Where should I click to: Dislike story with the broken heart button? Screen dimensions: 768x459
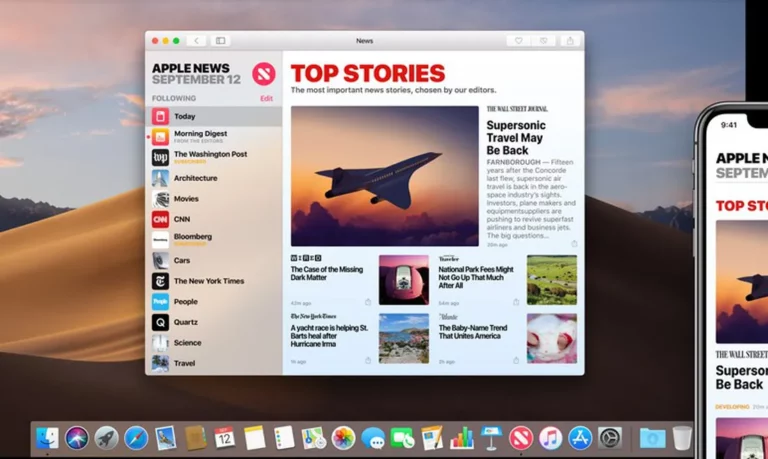543,41
